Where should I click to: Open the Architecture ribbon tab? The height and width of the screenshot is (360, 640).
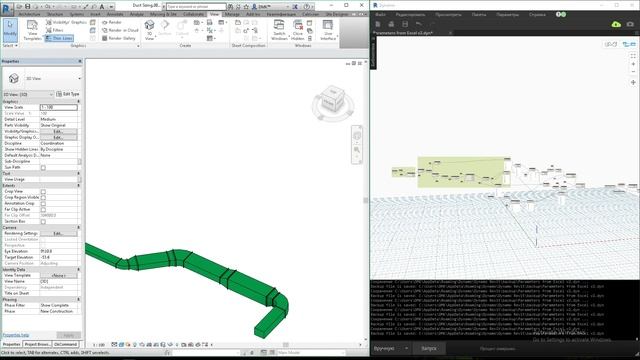coord(29,14)
